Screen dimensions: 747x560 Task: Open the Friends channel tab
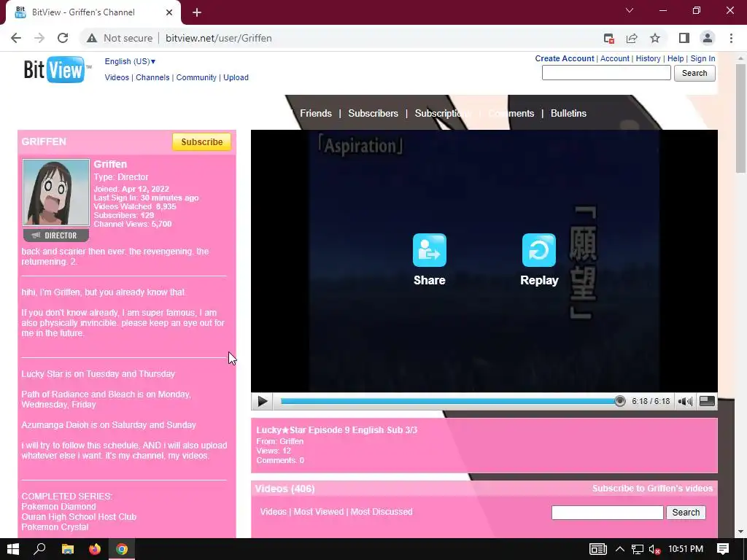click(x=315, y=113)
